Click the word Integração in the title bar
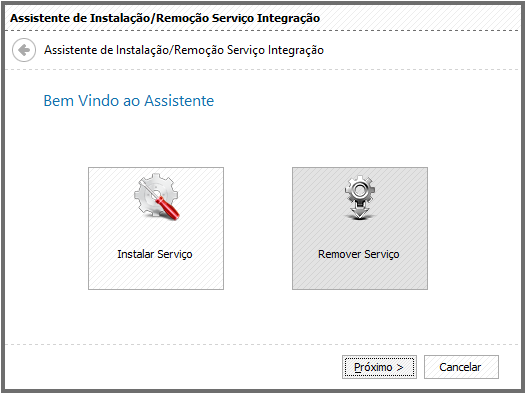This screenshot has width=526, height=394. [x=288, y=18]
